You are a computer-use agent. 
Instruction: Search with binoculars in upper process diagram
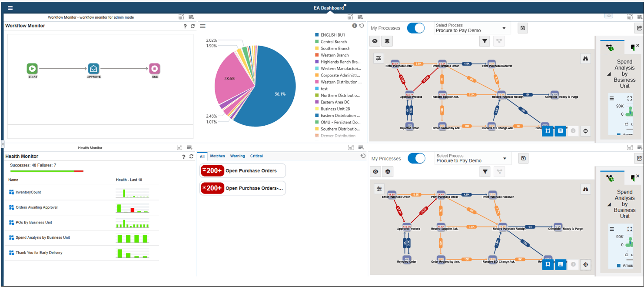click(586, 59)
